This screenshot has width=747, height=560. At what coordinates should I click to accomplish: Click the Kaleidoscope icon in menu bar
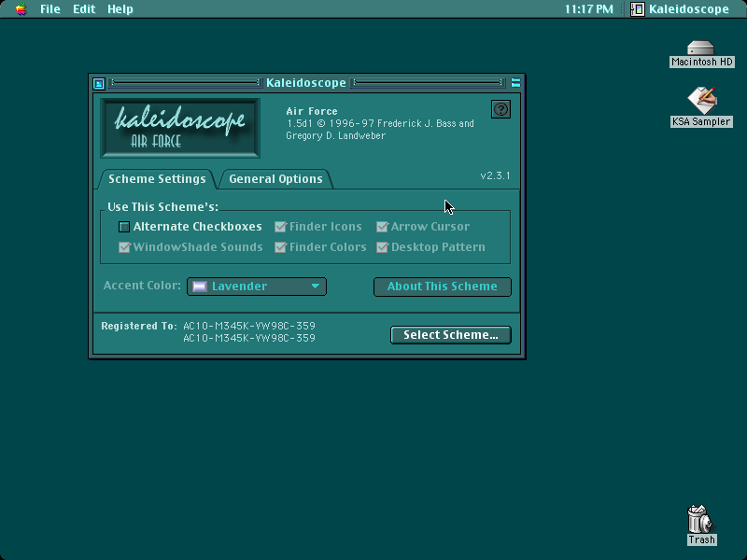pos(637,9)
